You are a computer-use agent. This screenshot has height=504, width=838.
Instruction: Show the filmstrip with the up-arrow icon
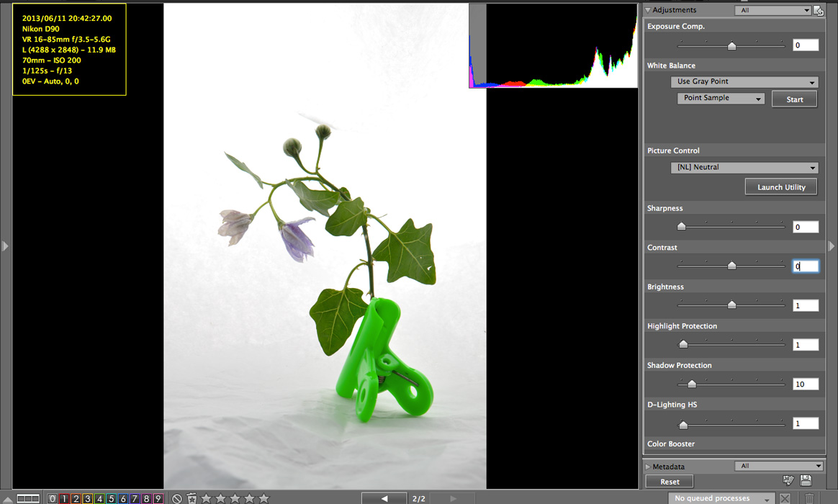click(x=7, y=499)
